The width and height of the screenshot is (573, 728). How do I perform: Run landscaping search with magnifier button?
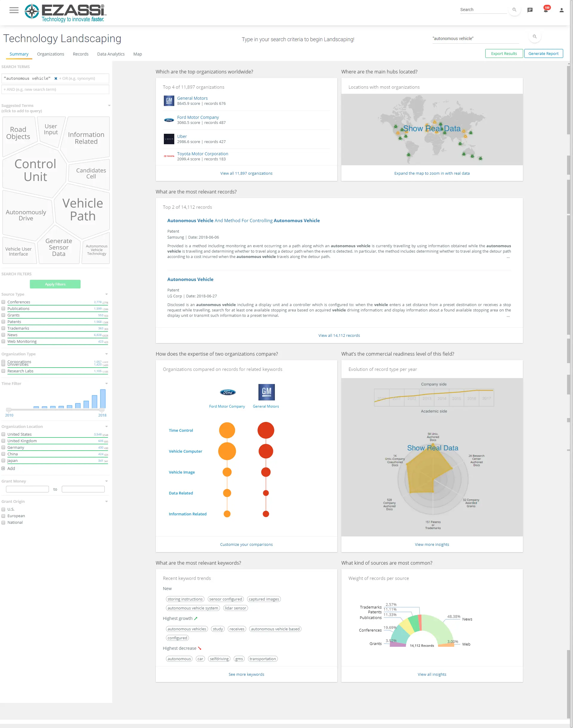point(535,37)
